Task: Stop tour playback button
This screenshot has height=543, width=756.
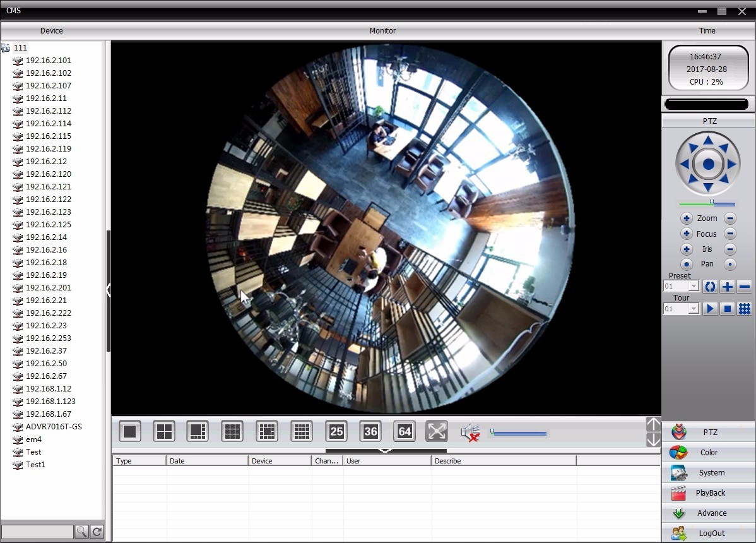Action: tap(728, 309)
